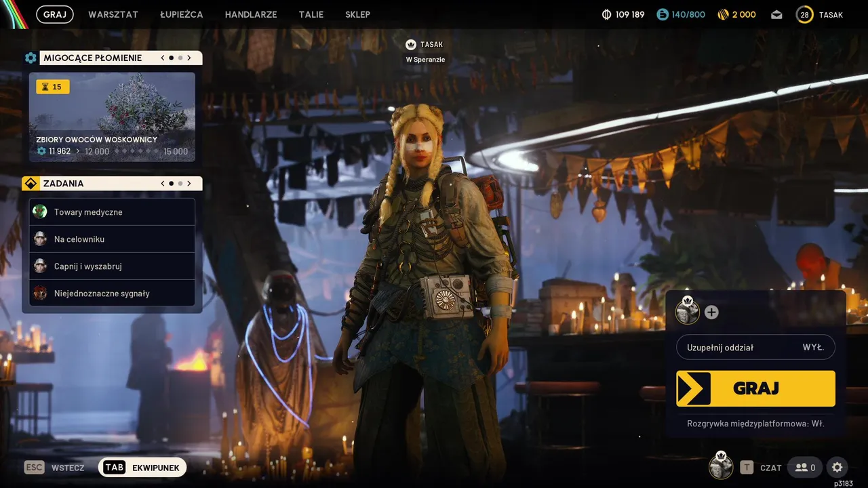Open the friends list icon showing 0
The width and height of the screenshot is (868, 488).
805,468
